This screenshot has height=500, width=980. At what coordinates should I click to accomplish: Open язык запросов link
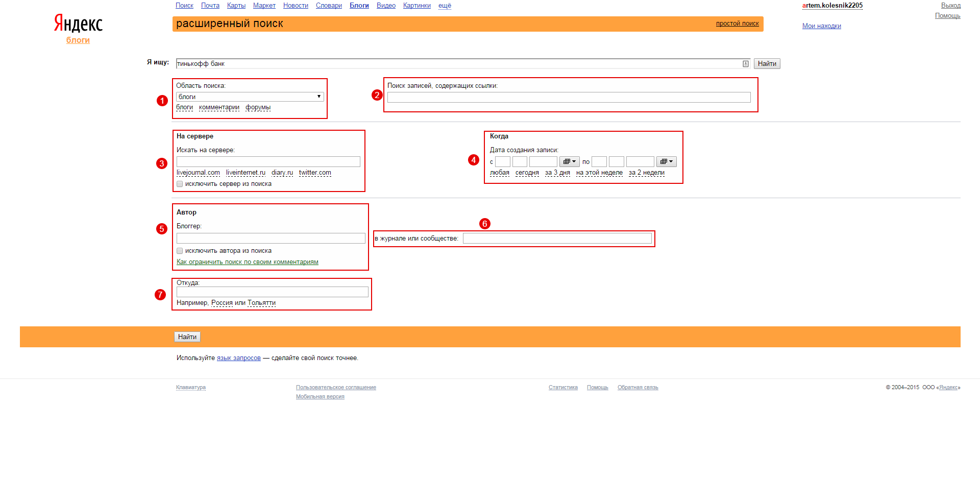click(239, 358)
